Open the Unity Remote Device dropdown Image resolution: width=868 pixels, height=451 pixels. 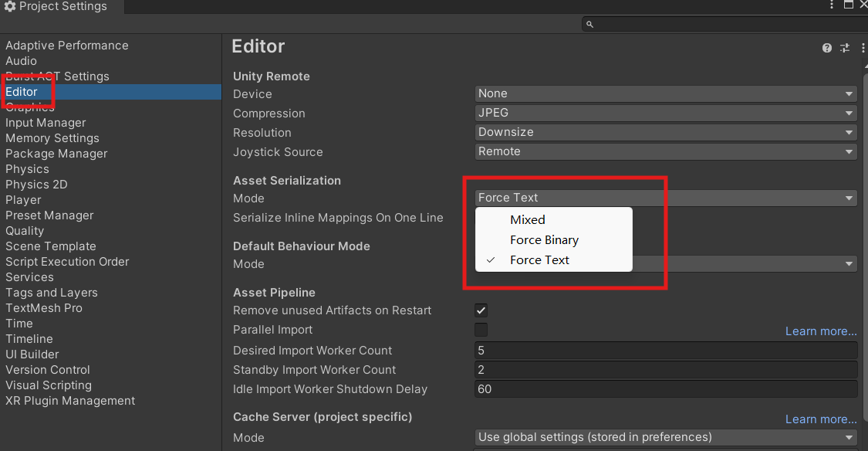[x=666, y=93]
